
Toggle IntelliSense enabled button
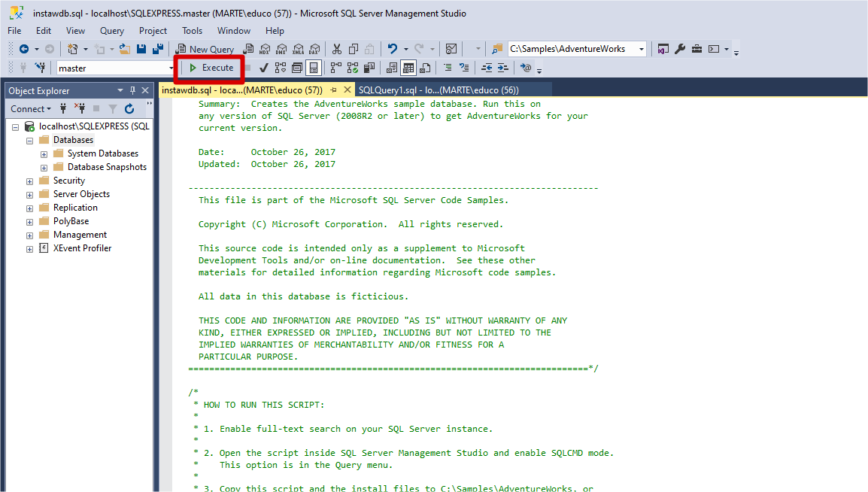tap(314, 68)
